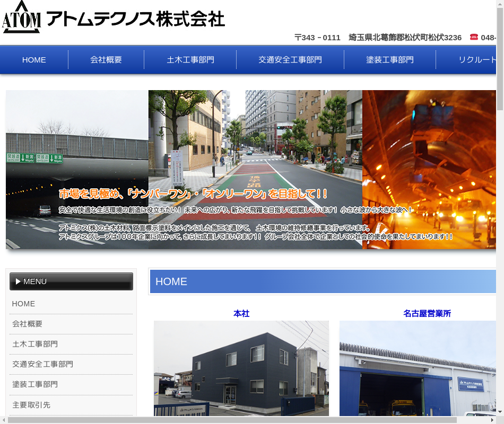Go to 主要取引先 in the sidebar
Screen dimensions: 504x424
[x=31, y=405]
